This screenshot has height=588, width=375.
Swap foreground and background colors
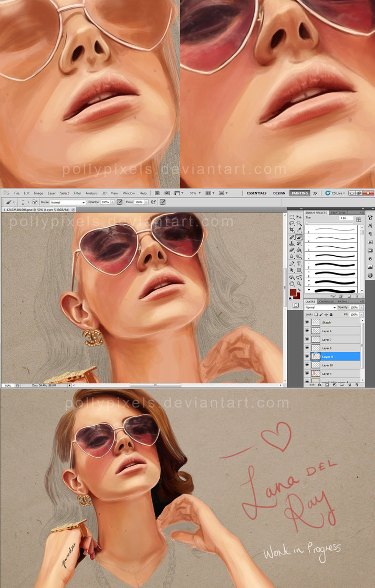(x=299, y=290)
